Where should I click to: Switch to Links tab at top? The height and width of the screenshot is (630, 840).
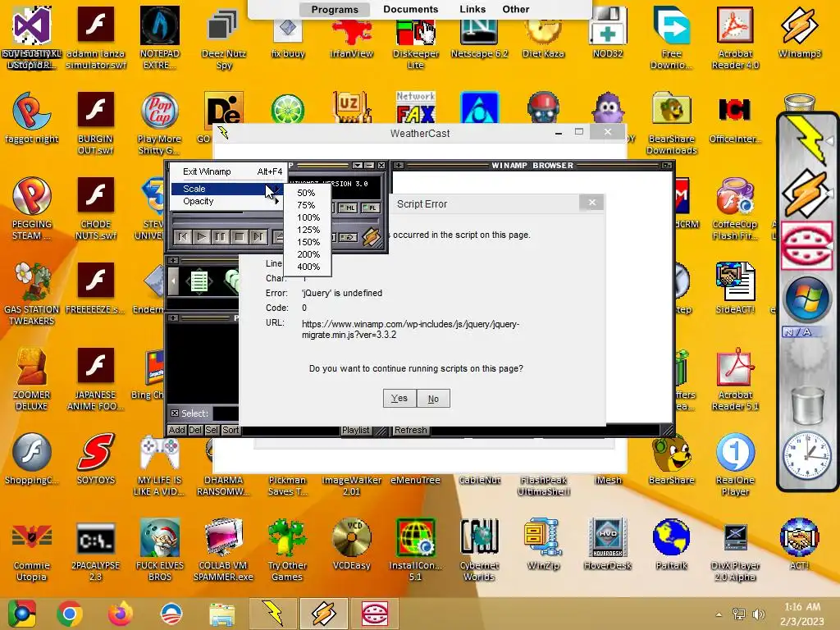point(472,9)
